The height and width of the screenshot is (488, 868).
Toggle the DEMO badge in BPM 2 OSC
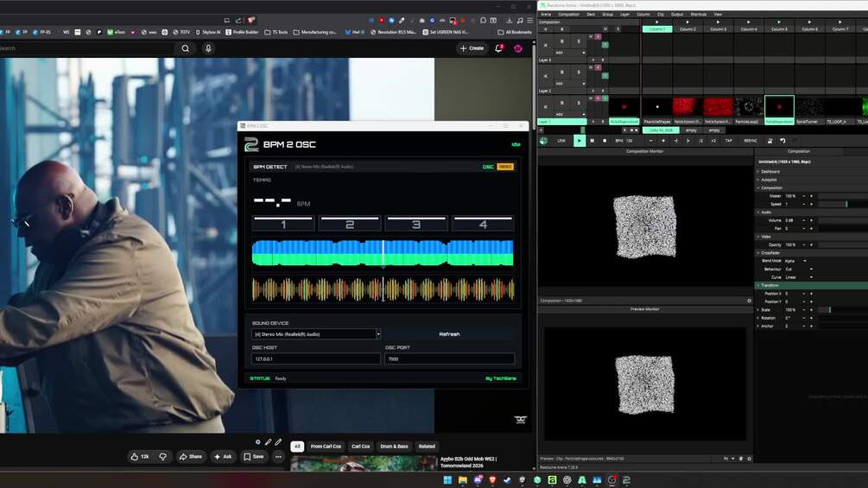[x=505, y=167]
